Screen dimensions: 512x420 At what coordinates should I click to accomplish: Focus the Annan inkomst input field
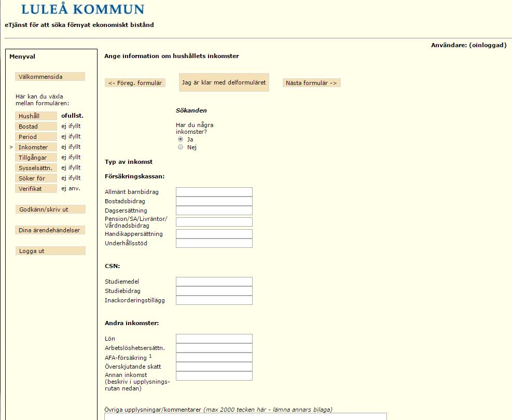pyautogui.click(x=214, y=376)
